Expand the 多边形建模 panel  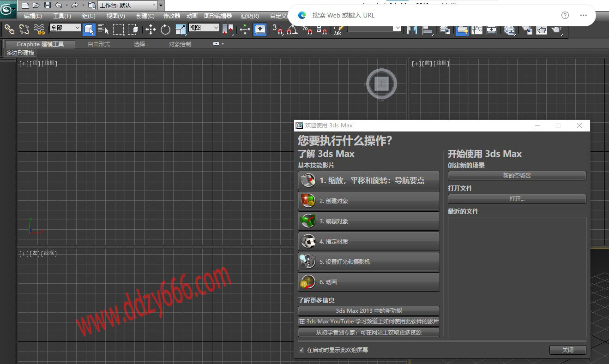20,53
